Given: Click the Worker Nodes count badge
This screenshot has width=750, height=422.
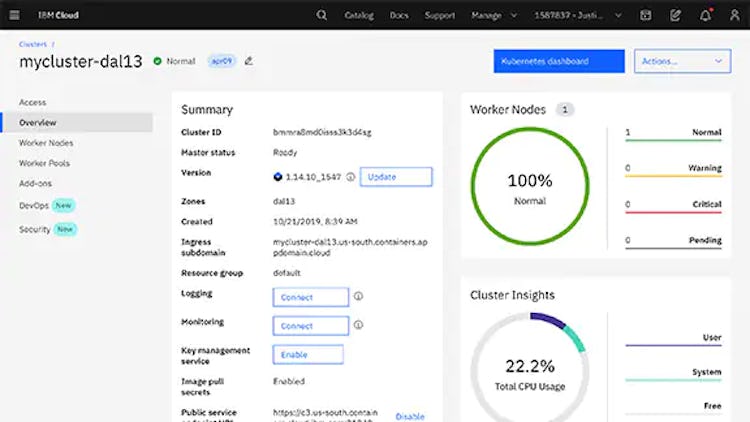Looking at the screenshot, I should click(x=564, y=110).
